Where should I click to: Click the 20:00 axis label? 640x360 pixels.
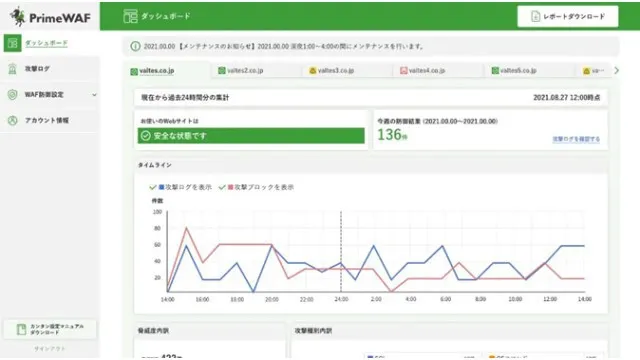point(272,300)
